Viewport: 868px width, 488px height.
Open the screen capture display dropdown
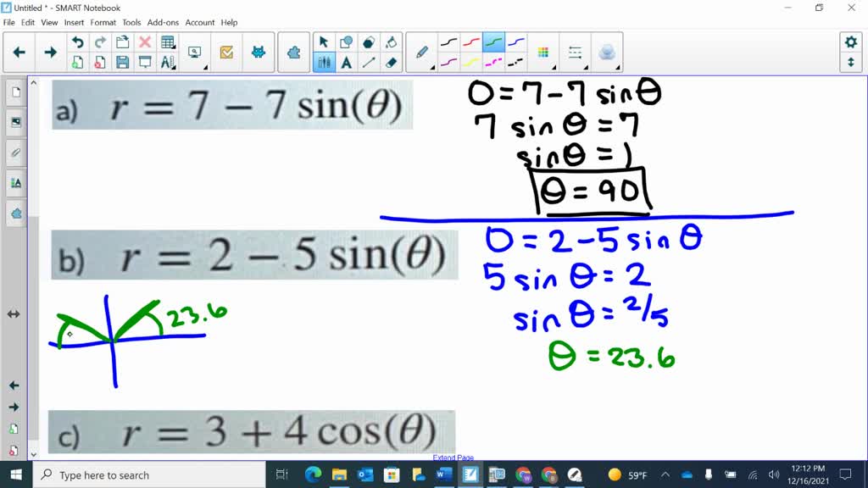click(196, 52)
